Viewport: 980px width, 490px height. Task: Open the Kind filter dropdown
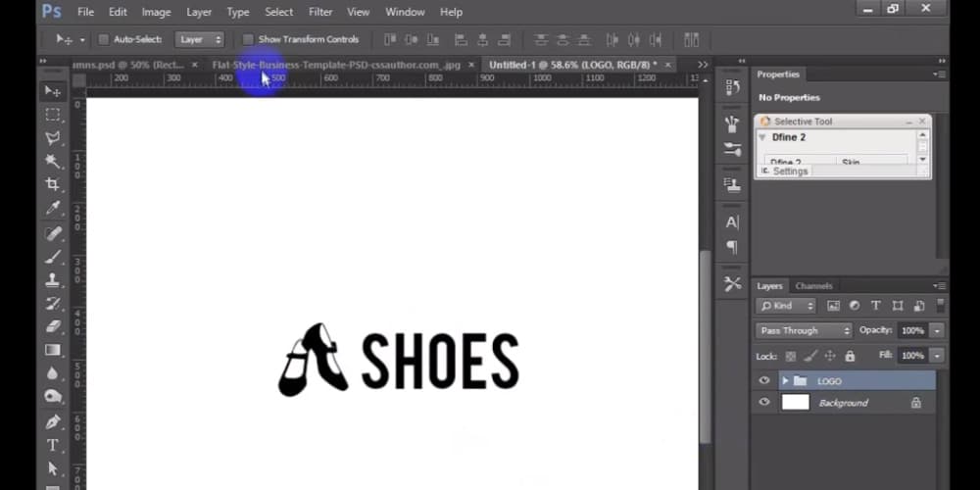786,306
